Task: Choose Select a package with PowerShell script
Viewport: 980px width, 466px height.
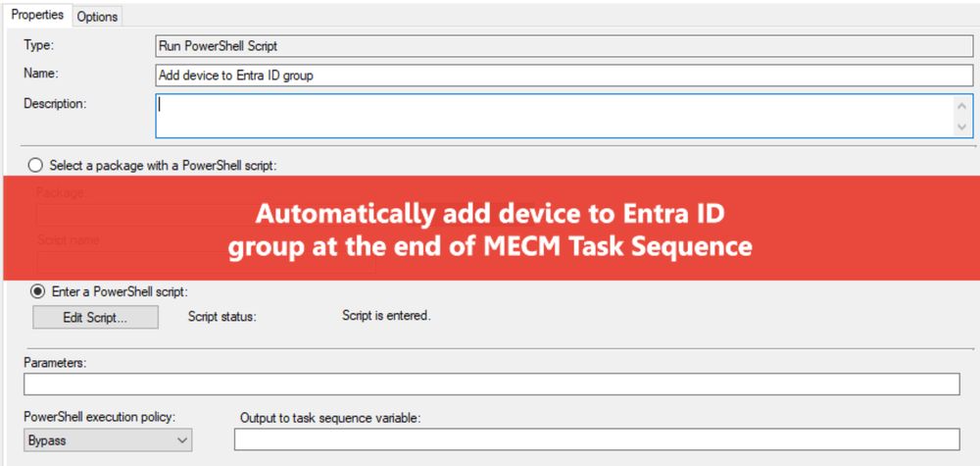Action: [x=153, y=166]
